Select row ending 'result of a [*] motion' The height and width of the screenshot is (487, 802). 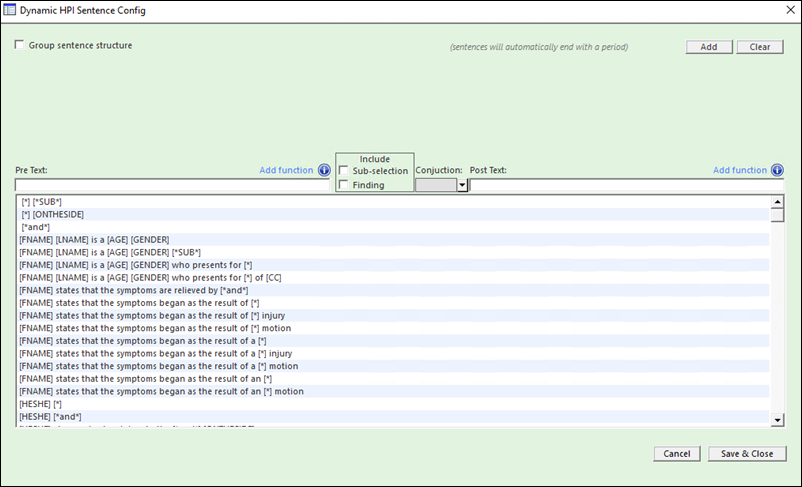[393, 366]
